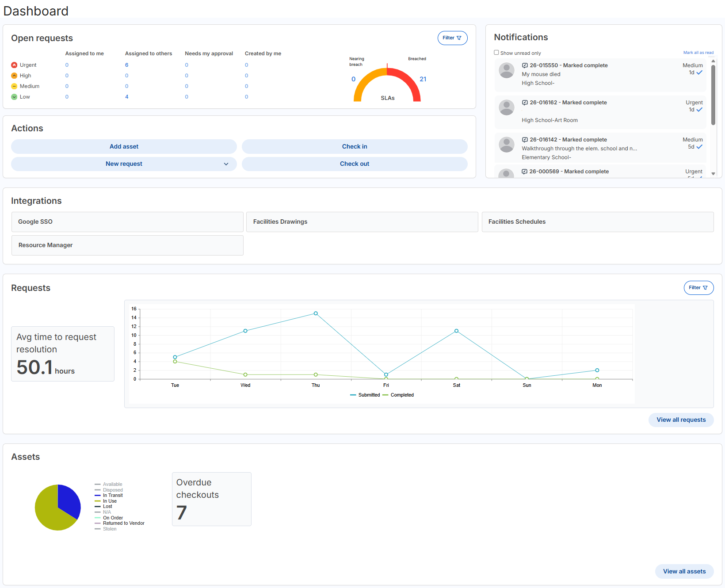This screenshot has height=588, width=725.
Task: Expand the New request dropdown
Action: tap(226, 164)
